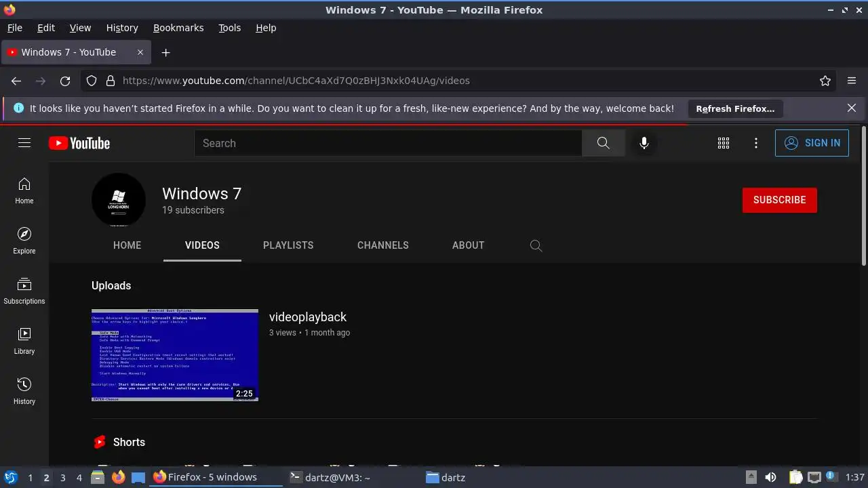The width and height of the screenshot is (868, 488).
Task: Click the Uploads section heading
Action: point(111,285)
